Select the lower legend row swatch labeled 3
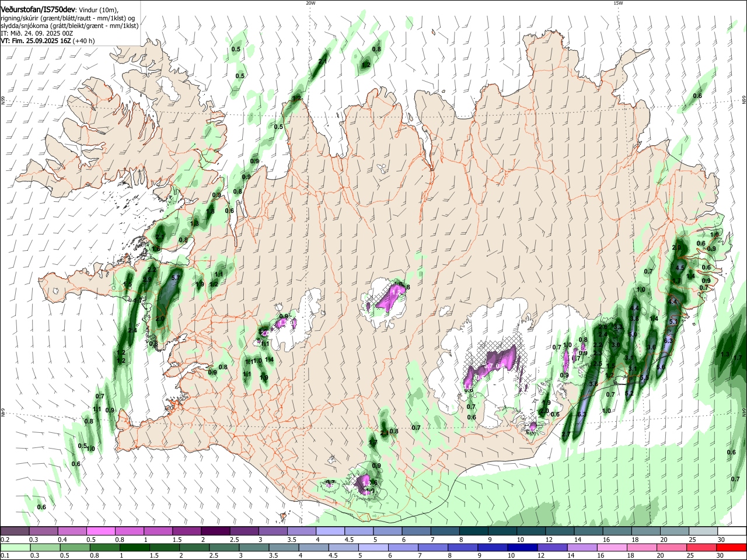The height and width of the screenshot is (560, 747). tap(254, 548)
